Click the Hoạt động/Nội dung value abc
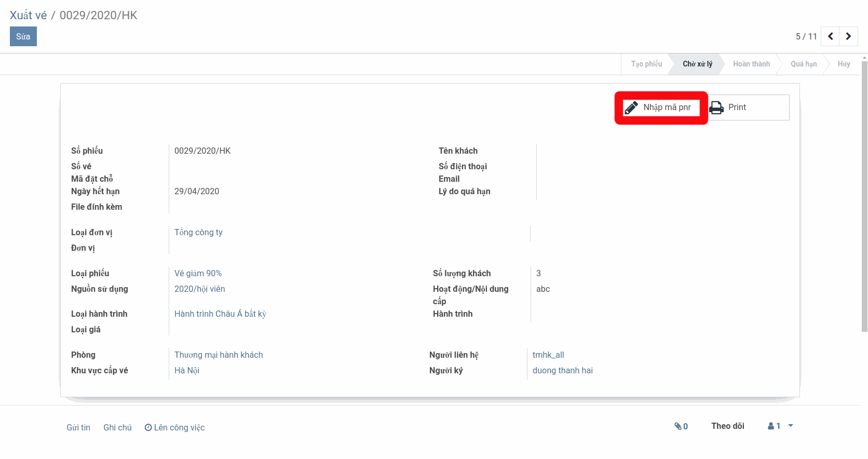The height and width of the screenshot is (459, 868). pos(543,289)
